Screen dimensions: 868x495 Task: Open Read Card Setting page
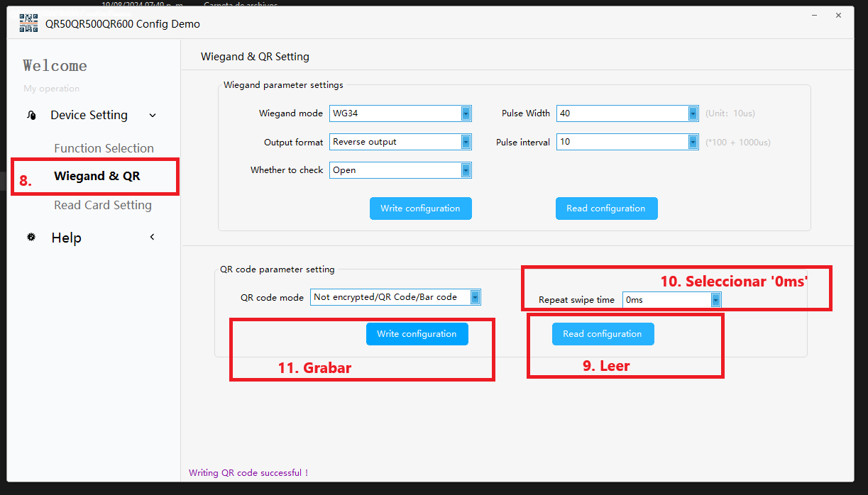(x=103, y=205)
